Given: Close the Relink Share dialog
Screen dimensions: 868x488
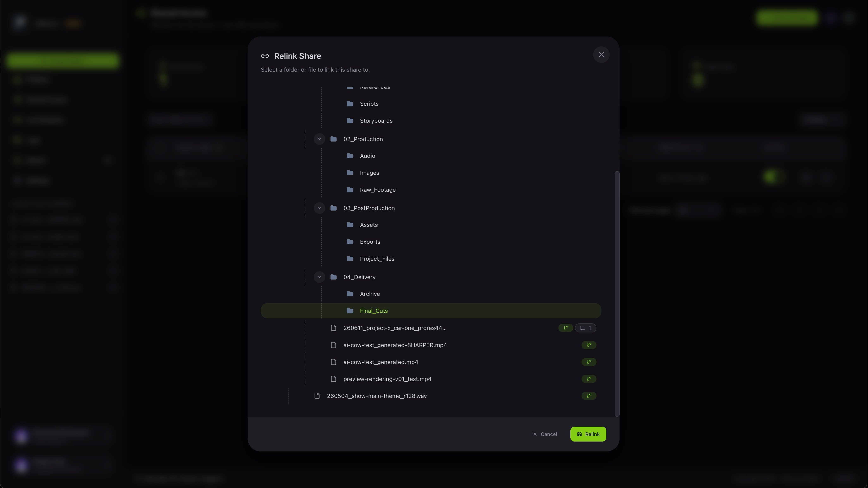Looking at the screenshot, I should (x=601, y=55).
